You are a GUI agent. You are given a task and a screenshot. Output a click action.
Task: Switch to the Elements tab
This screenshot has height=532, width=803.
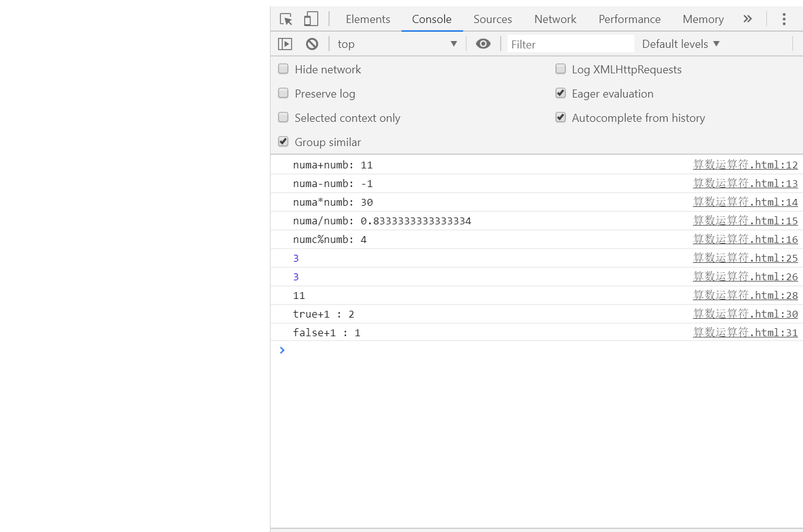tap(368, 19)
